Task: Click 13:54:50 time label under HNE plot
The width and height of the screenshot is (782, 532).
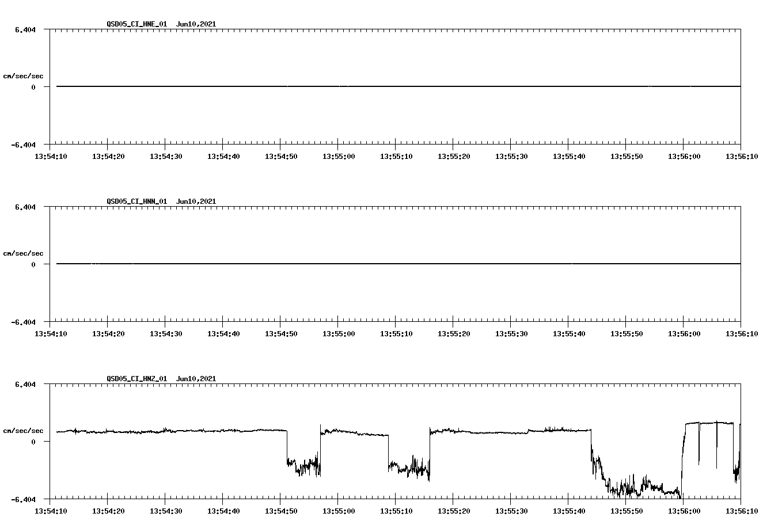Action: pyautogui.click(x=280, y=156)
